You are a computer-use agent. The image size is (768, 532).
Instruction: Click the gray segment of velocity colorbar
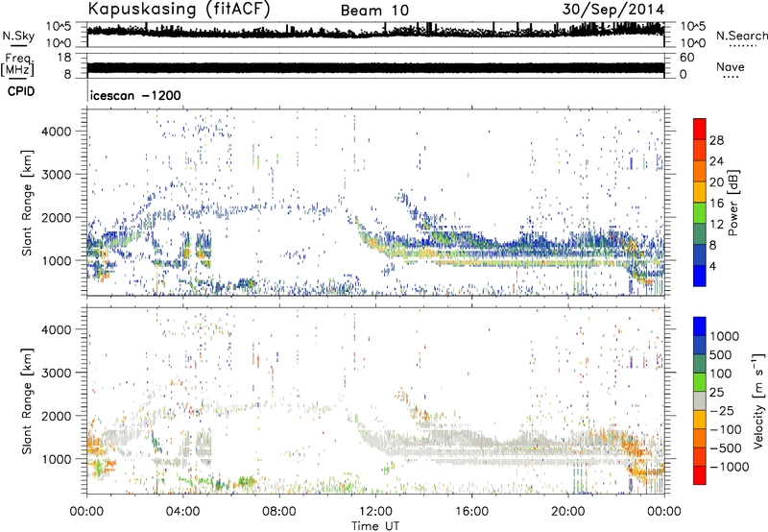[700, 400]
